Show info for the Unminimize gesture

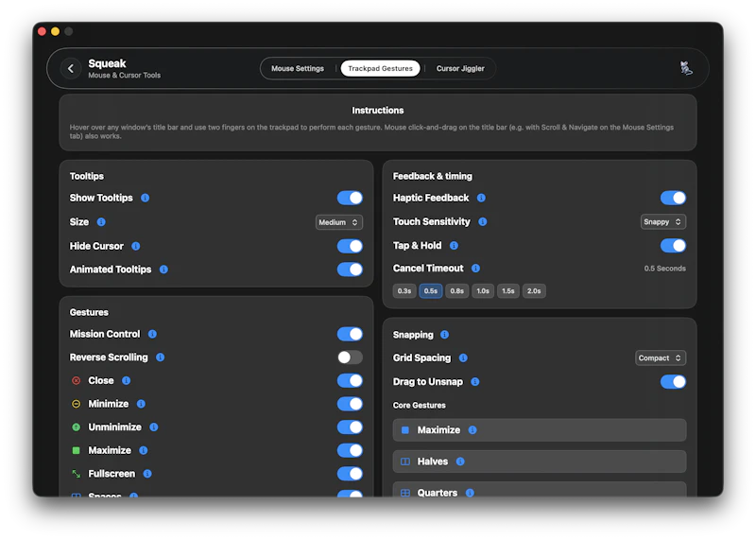point(154,427)
